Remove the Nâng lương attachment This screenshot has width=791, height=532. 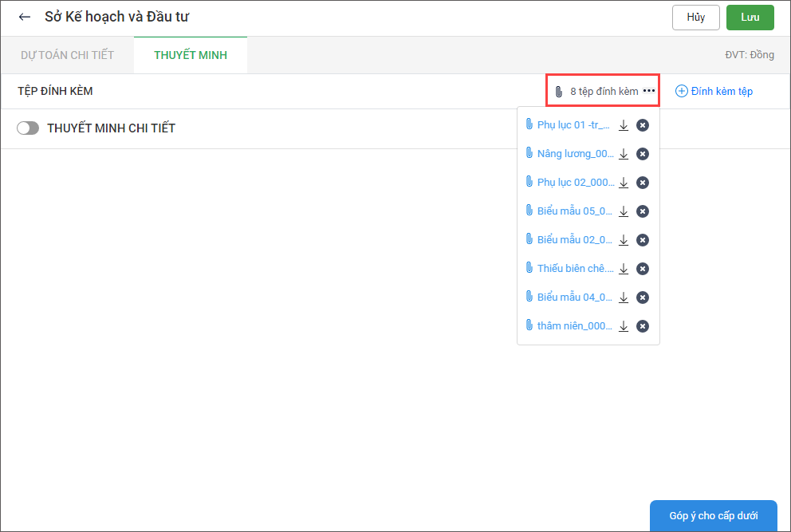(x=643, y=154)
